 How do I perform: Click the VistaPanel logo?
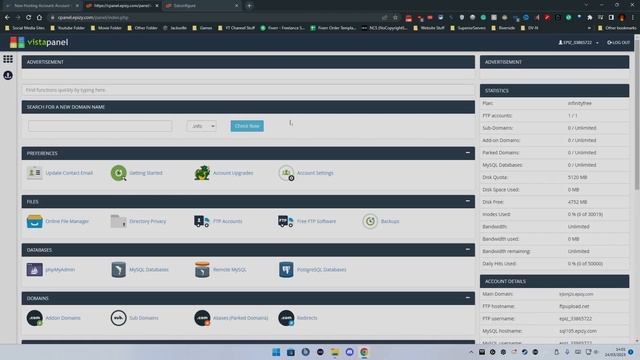point(39,42)
